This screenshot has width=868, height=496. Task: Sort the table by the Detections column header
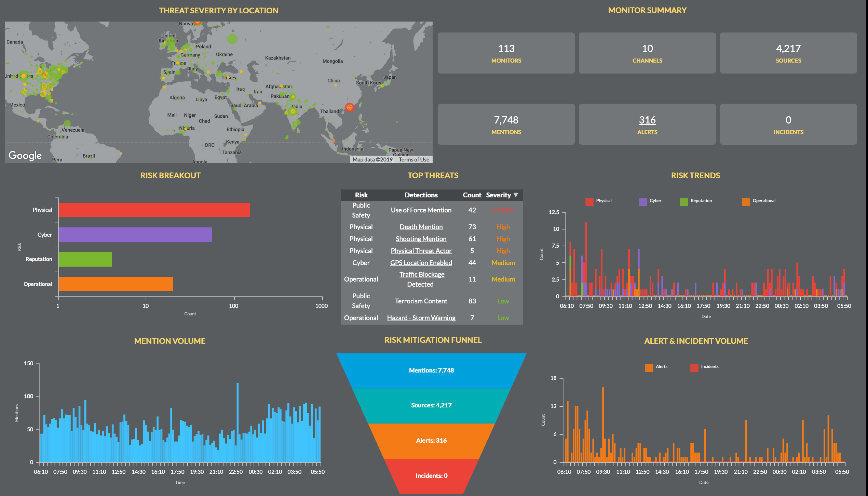click(x=421, y=195)
